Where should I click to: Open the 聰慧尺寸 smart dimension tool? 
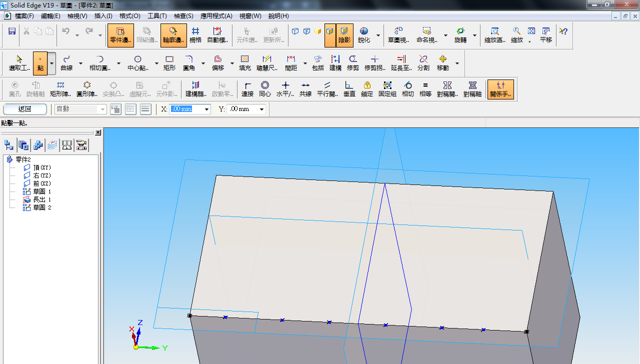pyautogui.click(x=267, y=63)
